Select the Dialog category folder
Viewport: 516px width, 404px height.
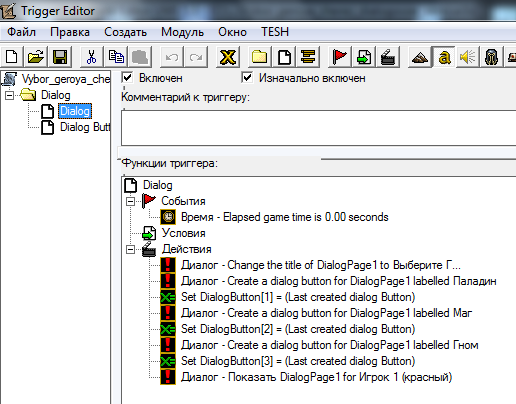pyautogui.click(x=55, y=95)
